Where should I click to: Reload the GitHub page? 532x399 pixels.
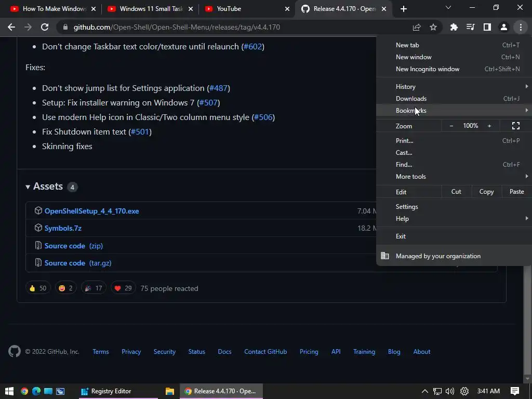point(45,27)
